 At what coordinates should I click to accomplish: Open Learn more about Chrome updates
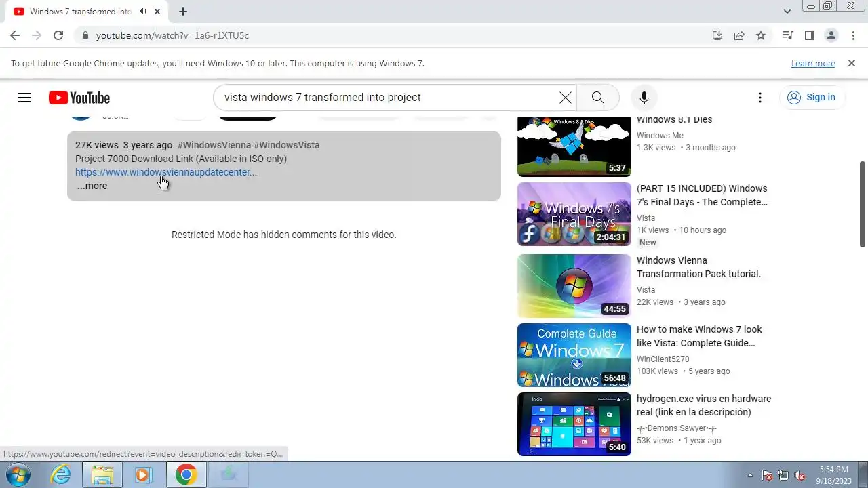(813, 64)
